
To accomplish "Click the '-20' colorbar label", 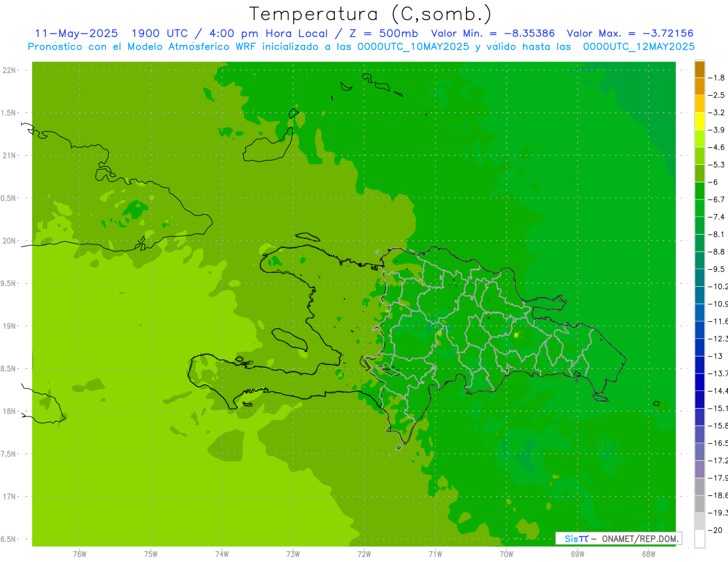I will pos(716,530).
